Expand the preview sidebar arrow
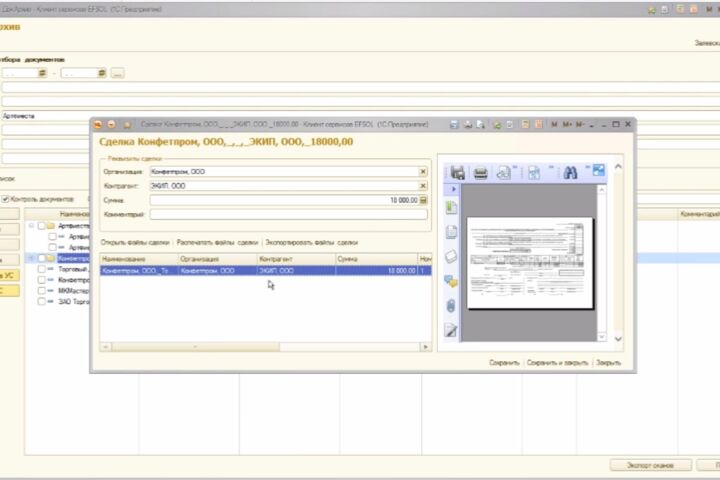 [454, 189]
